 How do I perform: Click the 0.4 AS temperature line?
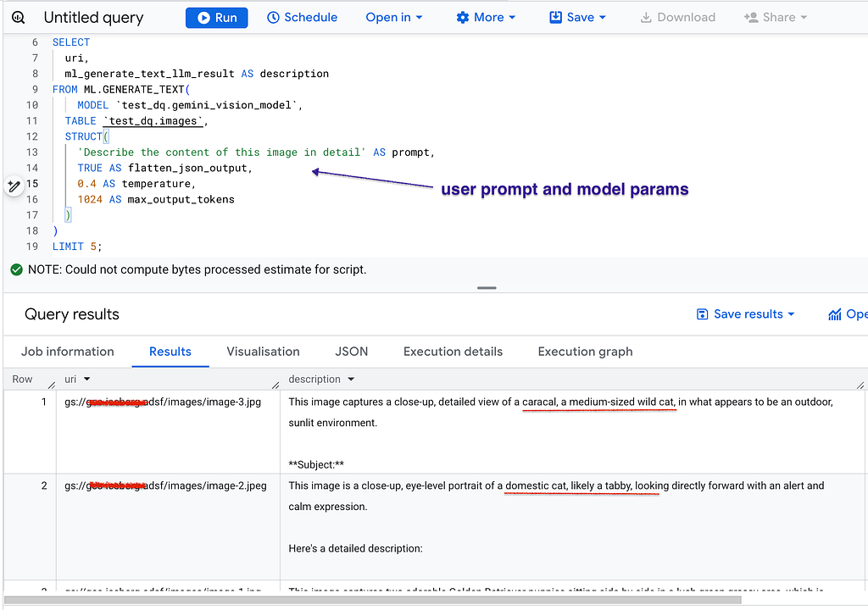pyautogui.click(x=136, y=184)
